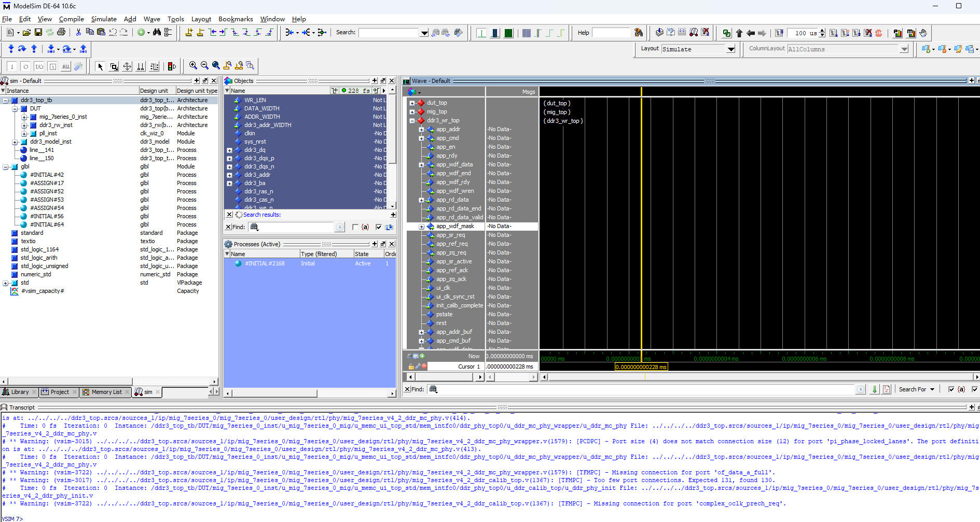980x522 pixels.
Task: Click the Insert Cursor icon
Action: coord(189,32)
